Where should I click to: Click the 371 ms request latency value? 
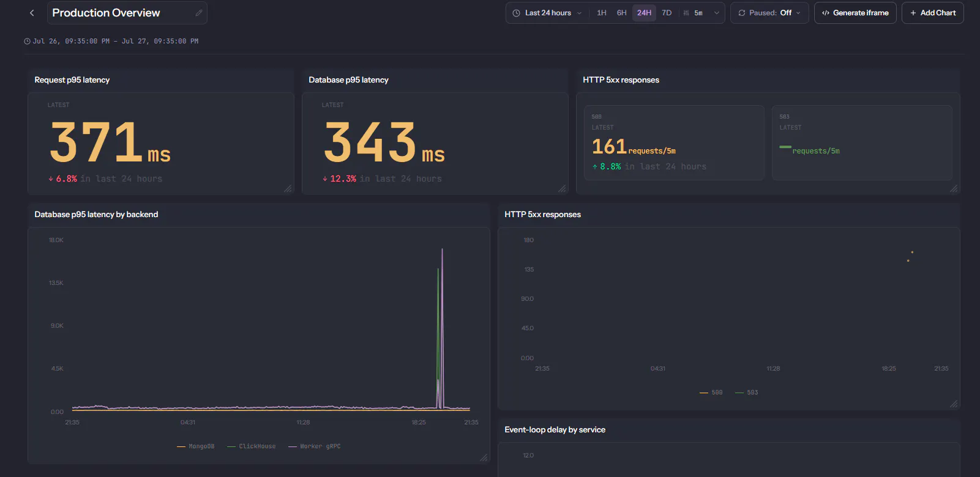pyautogui.click(x=110, y=142)
